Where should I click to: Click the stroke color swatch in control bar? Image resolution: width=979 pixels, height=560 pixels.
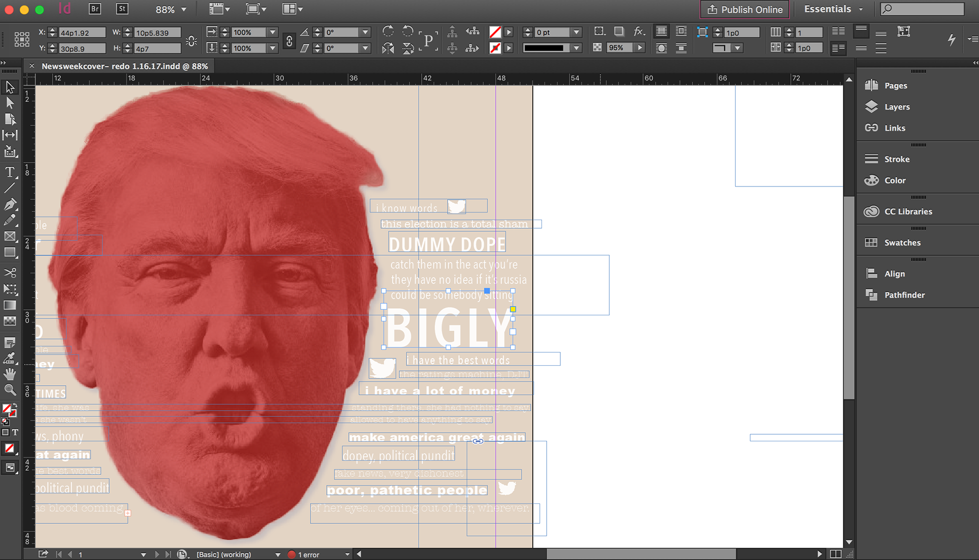pyautogui.click(x=495, y=48)
